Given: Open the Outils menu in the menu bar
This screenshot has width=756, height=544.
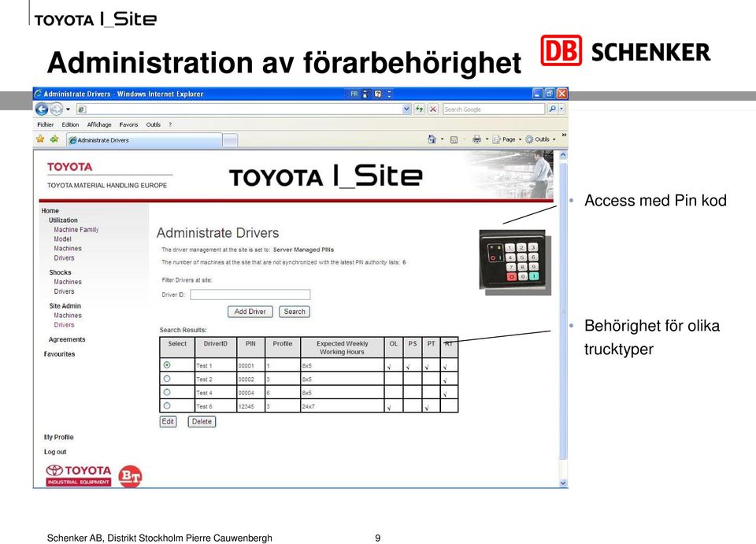Looking at the screenshot, I should pos(154,124).
